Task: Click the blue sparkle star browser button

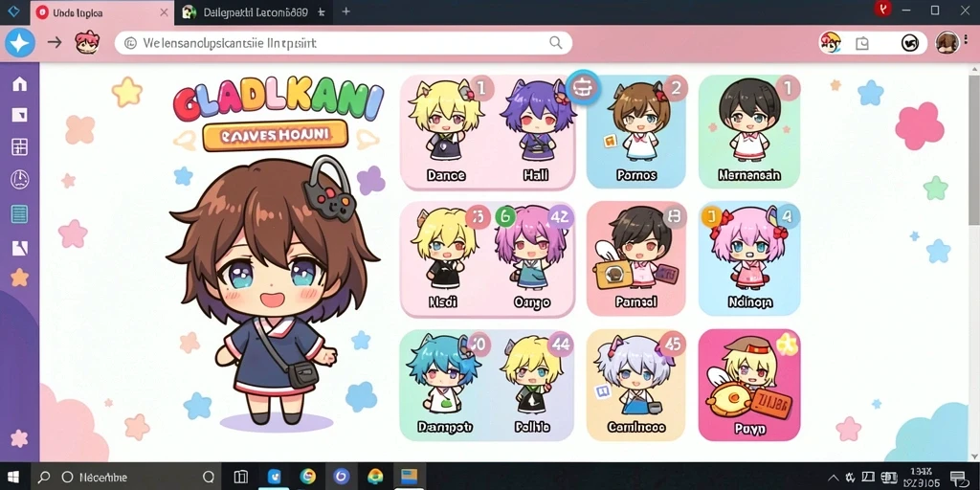Action: click(20, 43)
